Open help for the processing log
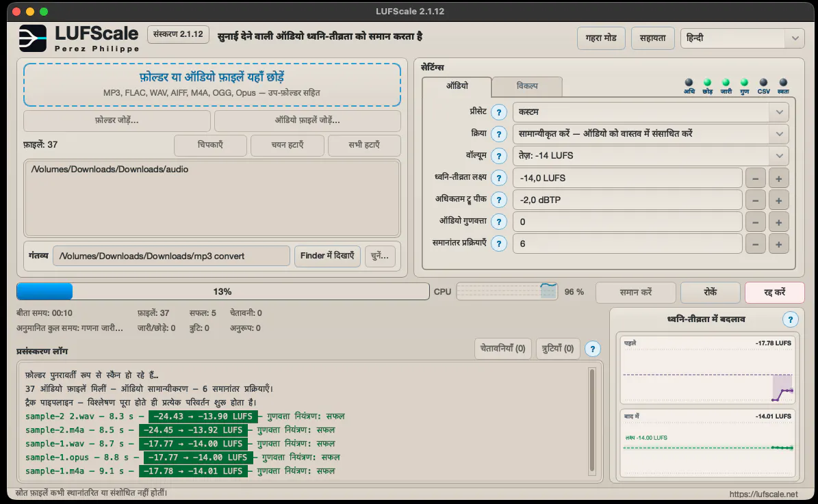Image resolution: width=818 pixels, height=504 pixels. tap(593, 349)
